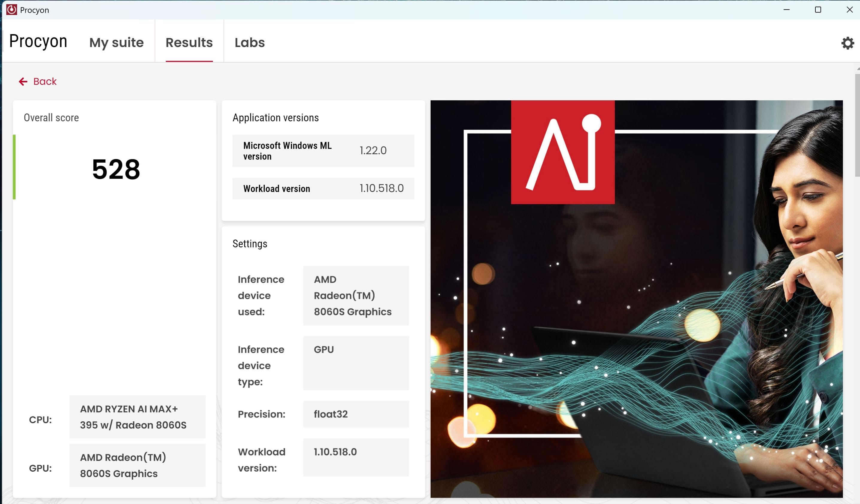The width and height of the screenshot is (860, 504).
Task: Click the overall score value 528
Action: [x=116, y=169]
